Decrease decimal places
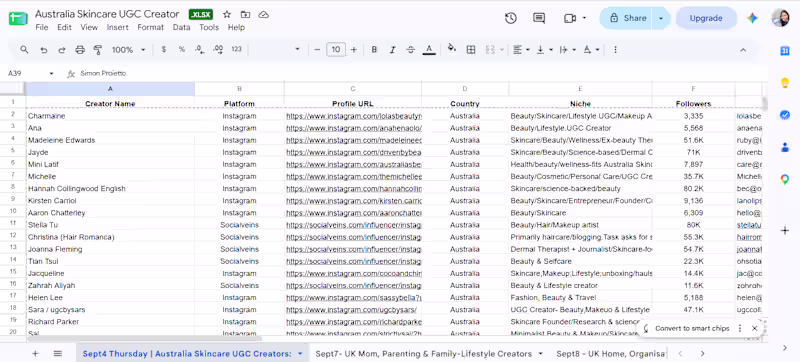 click(199, 49)
